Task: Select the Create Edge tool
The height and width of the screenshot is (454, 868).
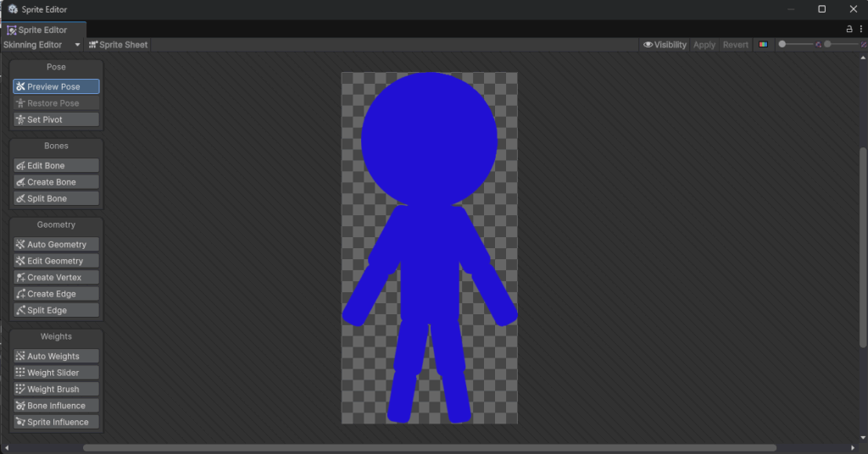Action: click(56, 294)
